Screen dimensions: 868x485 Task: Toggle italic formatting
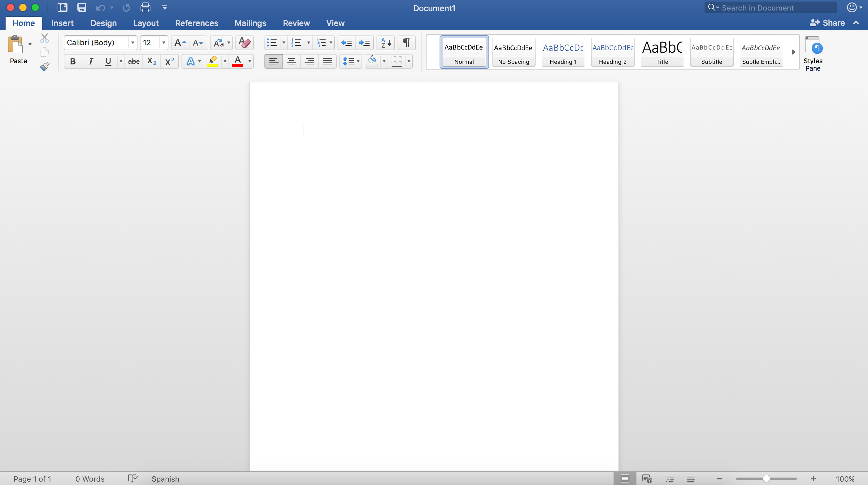coord(90,61)
